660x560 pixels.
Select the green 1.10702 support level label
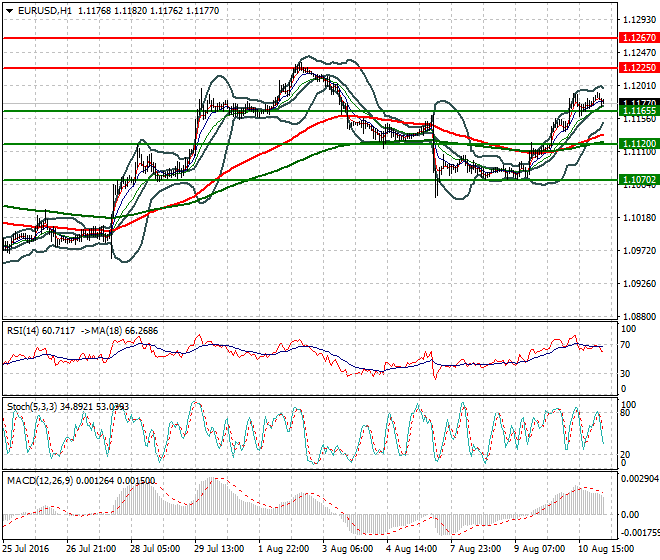pyautogui.click(x=639, y=180)
